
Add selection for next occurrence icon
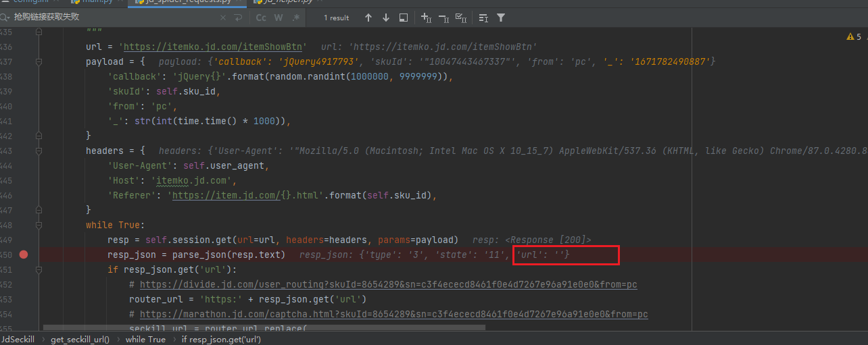coord(426,18)
